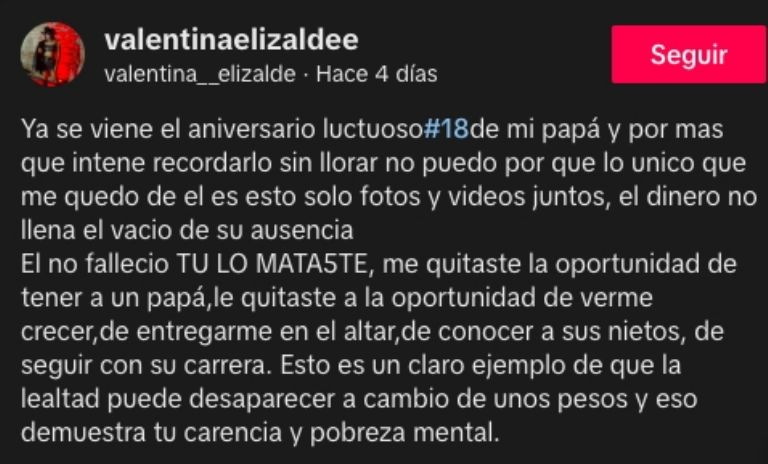Click the line 'llena el vacio de su ausencia'
This screenshot has height=464, width=768.
[x=187, y=231]
